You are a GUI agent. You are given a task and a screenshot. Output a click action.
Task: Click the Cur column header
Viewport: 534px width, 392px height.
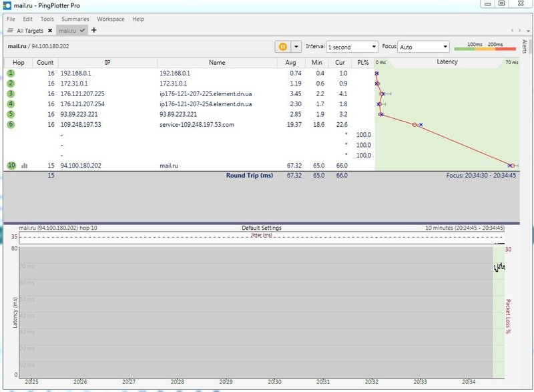pos(340,63)
